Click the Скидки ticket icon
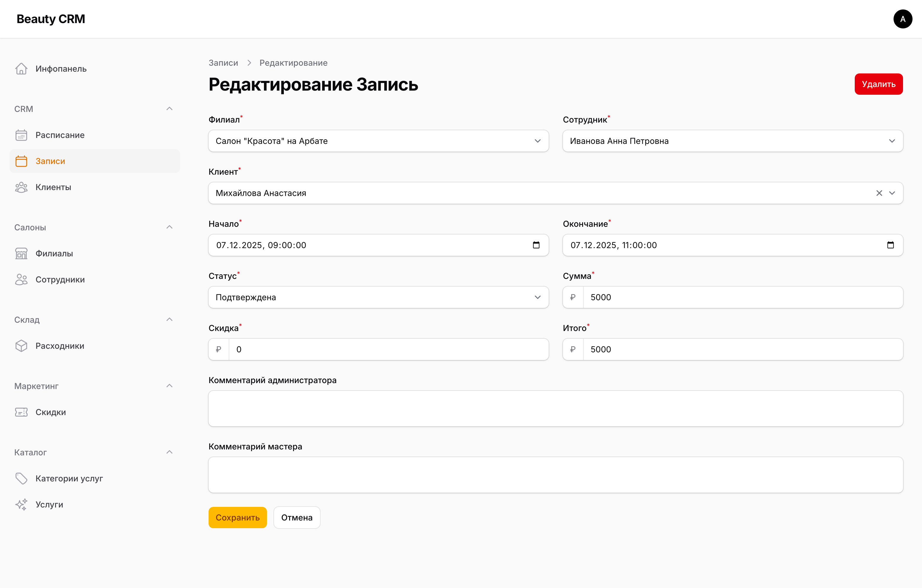This screenshot has width=922, height=588. 21,412
